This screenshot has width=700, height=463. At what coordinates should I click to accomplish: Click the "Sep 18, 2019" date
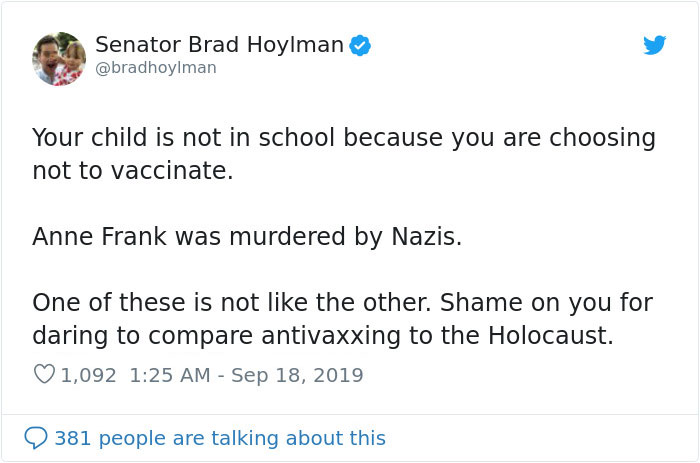(298, 376)
